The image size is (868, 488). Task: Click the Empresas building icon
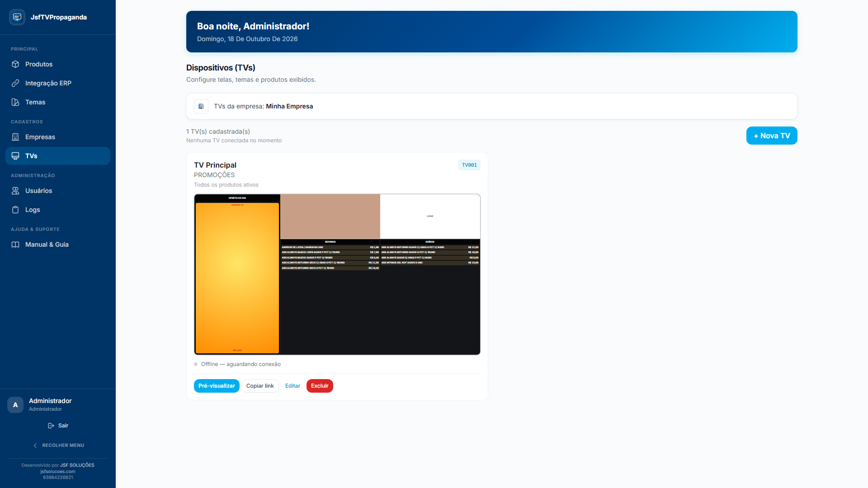click(15, 137)
